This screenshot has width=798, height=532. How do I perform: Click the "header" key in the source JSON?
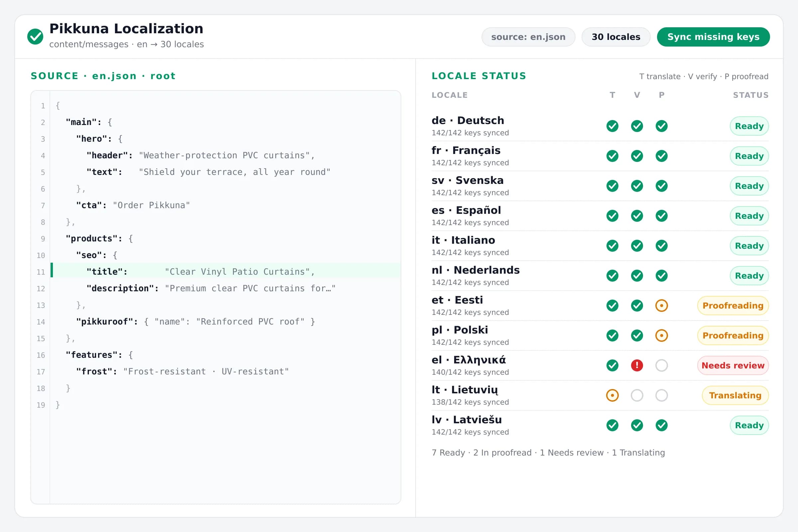[109, 155]
